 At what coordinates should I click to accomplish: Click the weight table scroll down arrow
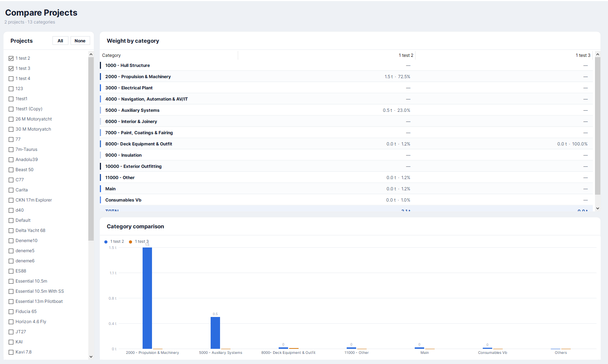pos(598,208)
